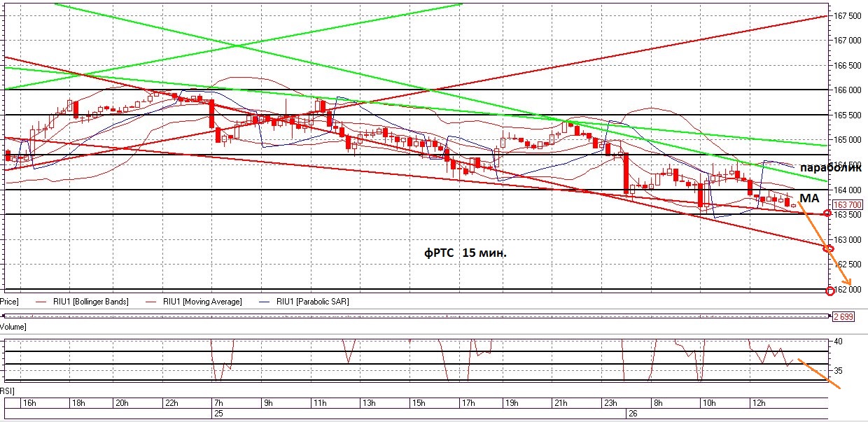Image resolution: width=868 pixels, height=422 pixels.
Task: Click the RSI] panel label
Action: (x=8, y=391)
